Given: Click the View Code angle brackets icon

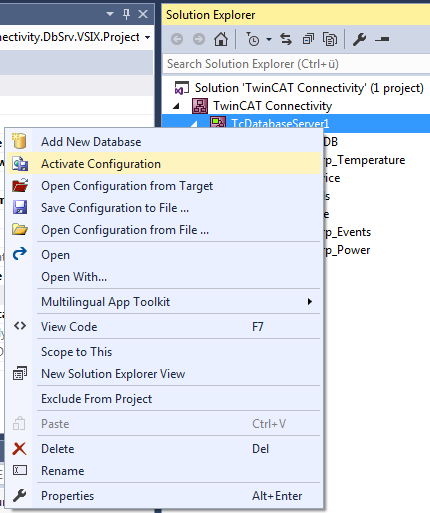Looking at the screenshot, I should pyautogui.click(x=20, y=326).
